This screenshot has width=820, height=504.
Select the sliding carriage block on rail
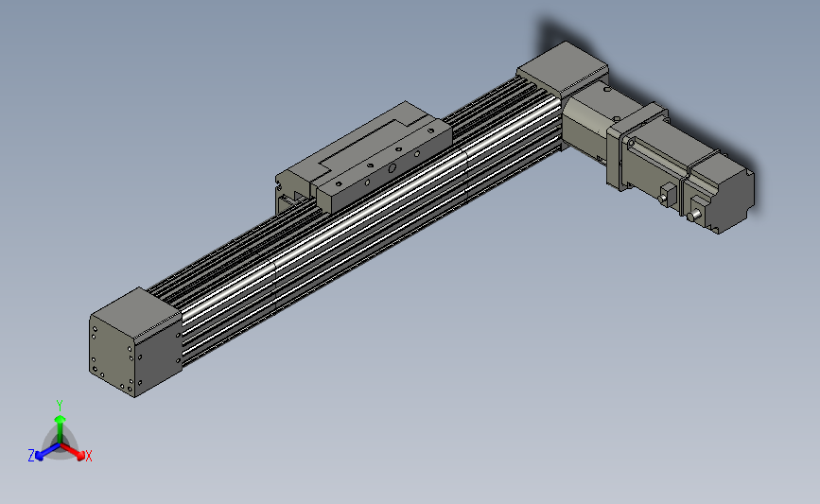coord(363,158)
